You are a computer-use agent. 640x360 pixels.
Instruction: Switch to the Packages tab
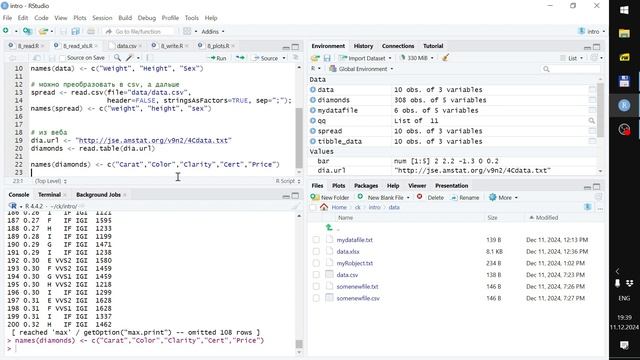(366, 186)
